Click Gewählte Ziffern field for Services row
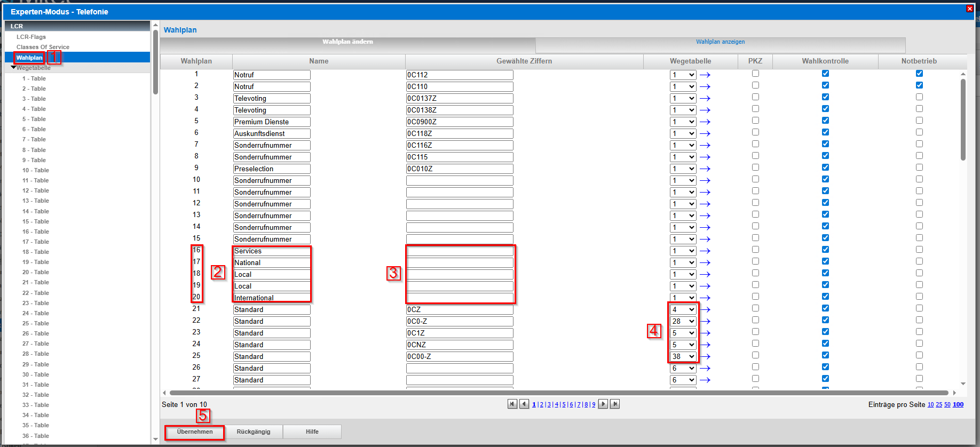The height and width of the screenshot is (447, 980). pos(460,251)
